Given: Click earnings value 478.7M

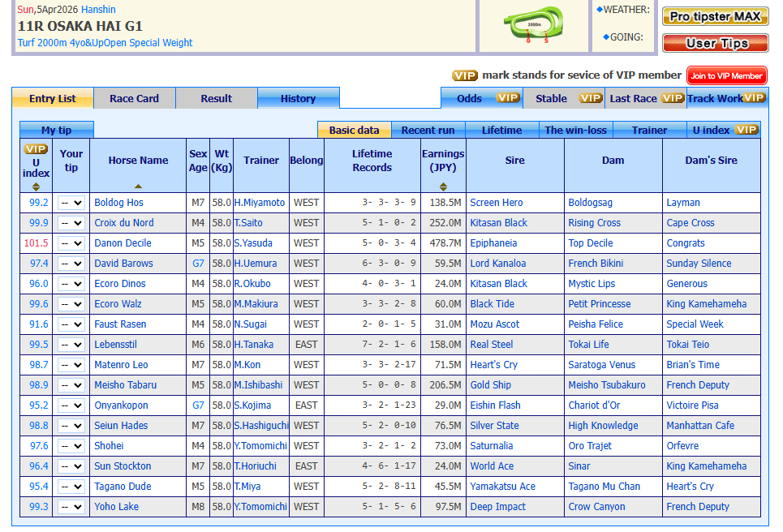Looking at the screenshot, I should coord(445,243).
